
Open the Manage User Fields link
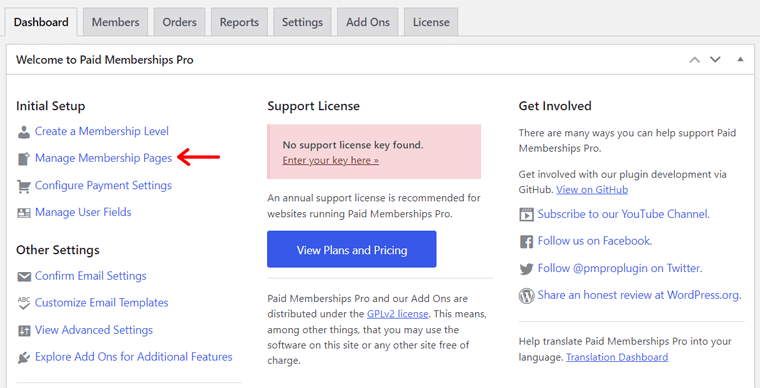click(x=83, y=212)
